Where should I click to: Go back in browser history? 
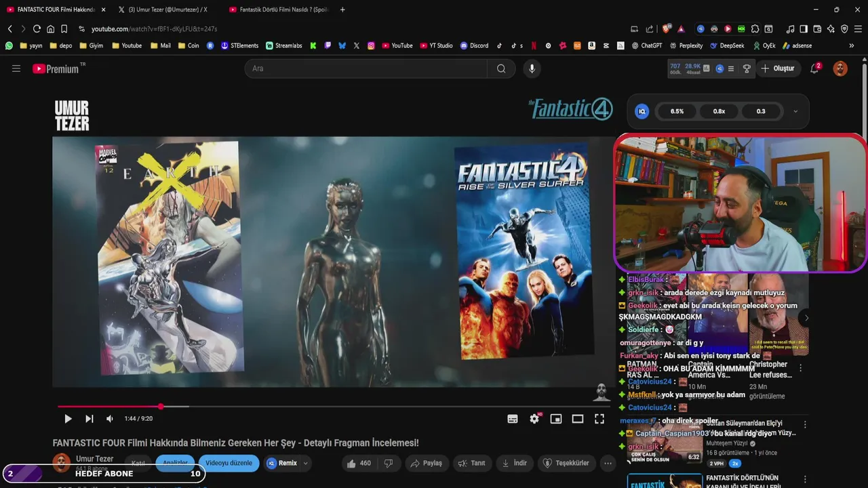pyautogui.click(x=10, y=29)
